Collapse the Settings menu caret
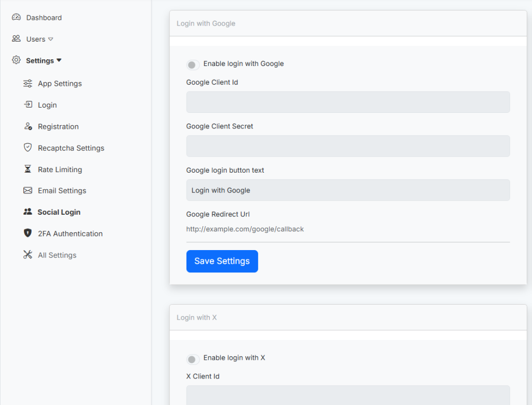Image resolution: width=532 pixels, height=405 pixels. [59, 60]
